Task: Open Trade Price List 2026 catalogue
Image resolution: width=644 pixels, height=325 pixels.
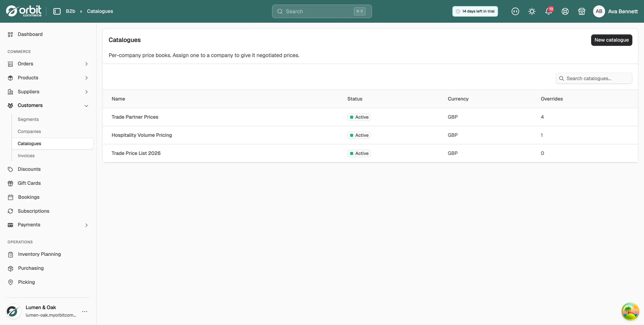Action: [136, 153]
